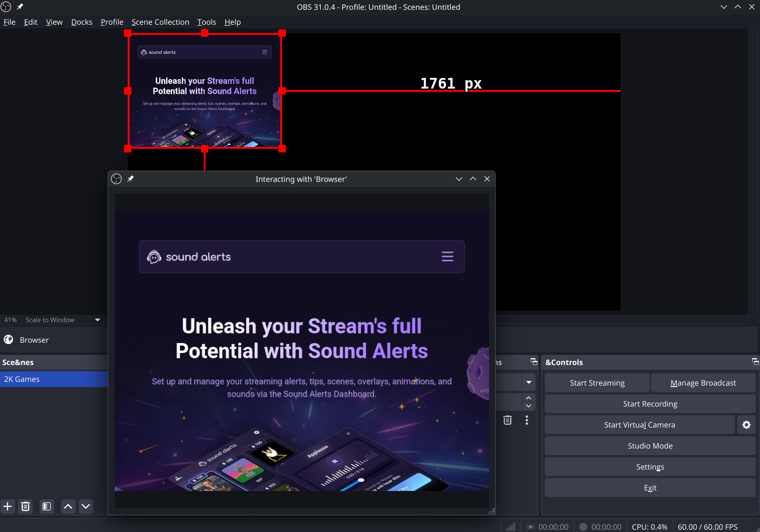Pin the Interacting with Browser window
This screenshot has width=760, height=532.
(131, 179)
